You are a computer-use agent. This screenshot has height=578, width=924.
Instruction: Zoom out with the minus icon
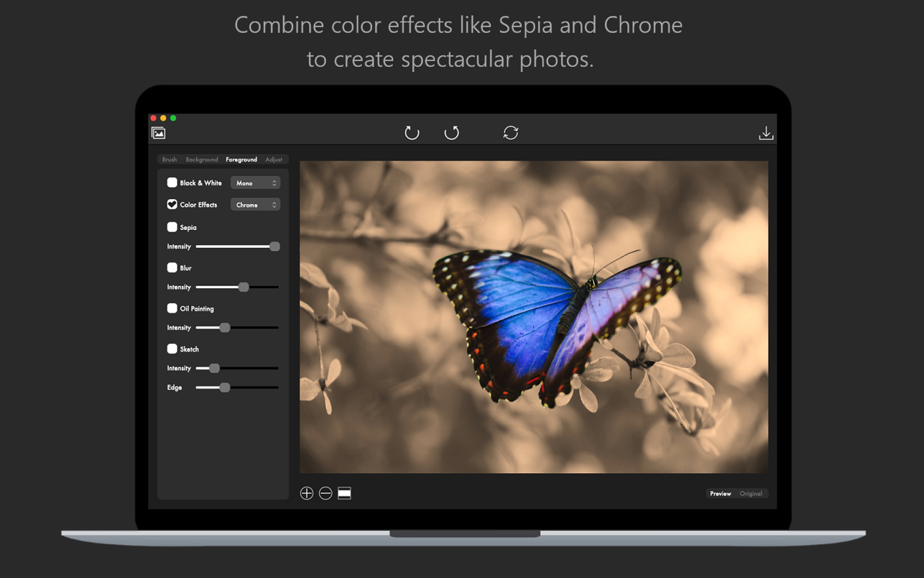pos(325,493)
